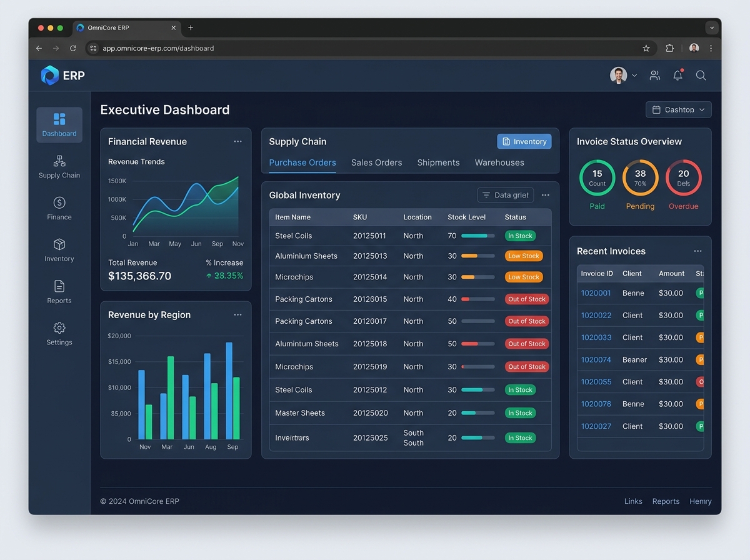View site information icon in address bar
This screenshot has height=560, width=750.
pos(93,48)
